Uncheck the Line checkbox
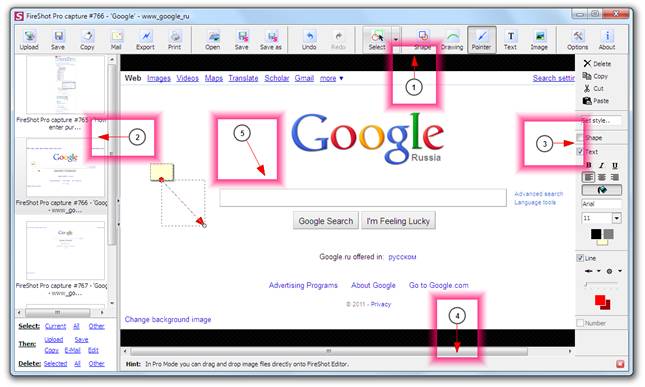The image size is (645, 387). click(580, 258)
